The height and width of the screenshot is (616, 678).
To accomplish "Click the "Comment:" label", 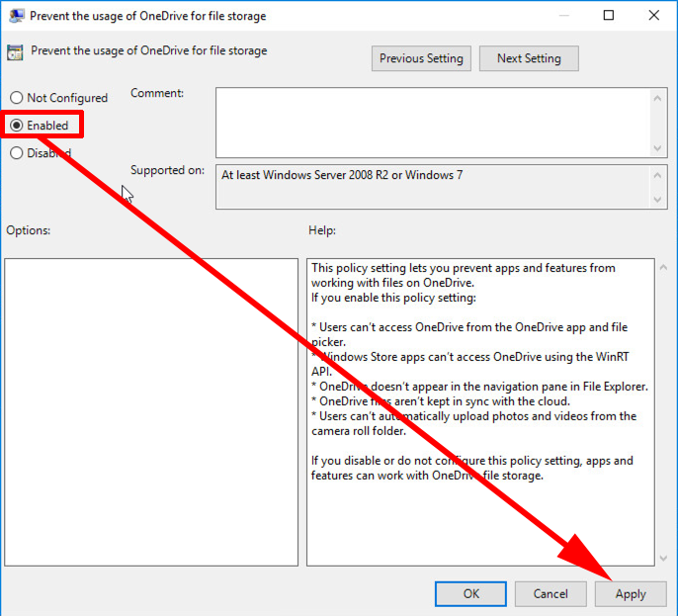I will click(x=157, y=93).
